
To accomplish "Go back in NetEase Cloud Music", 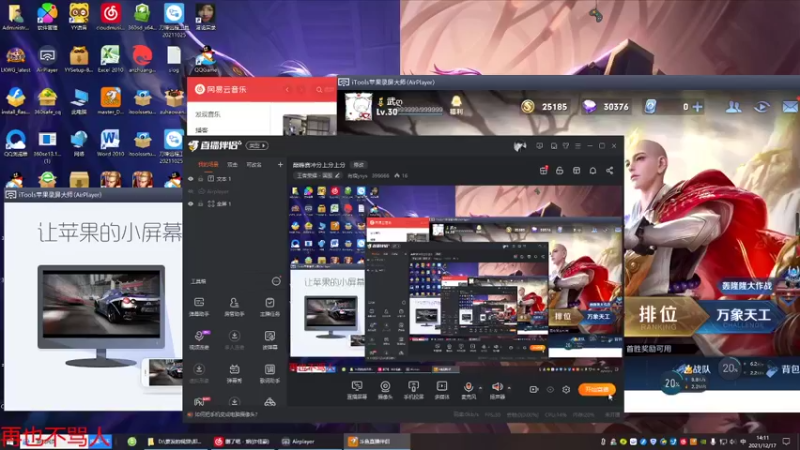I will 287,89.
